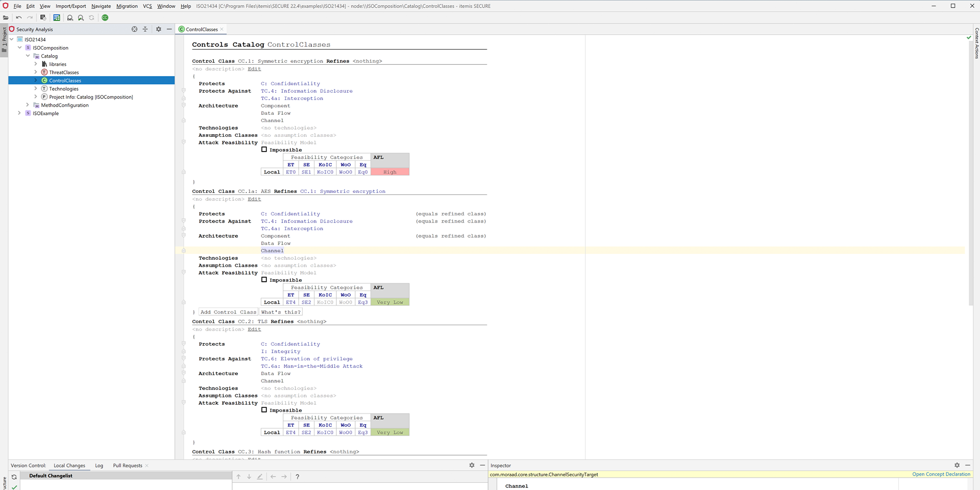Click the undo arrow in toolbar
980x490 pixels.
19,18
